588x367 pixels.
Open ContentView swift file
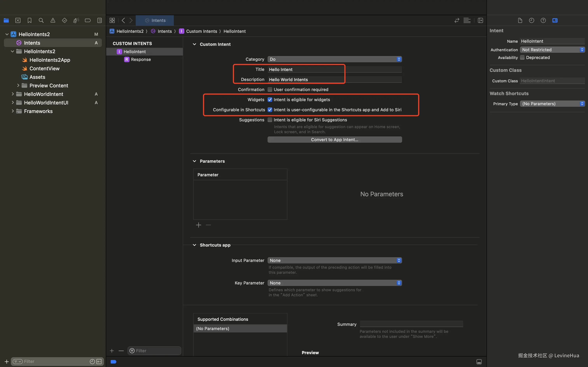pos(44,68)
